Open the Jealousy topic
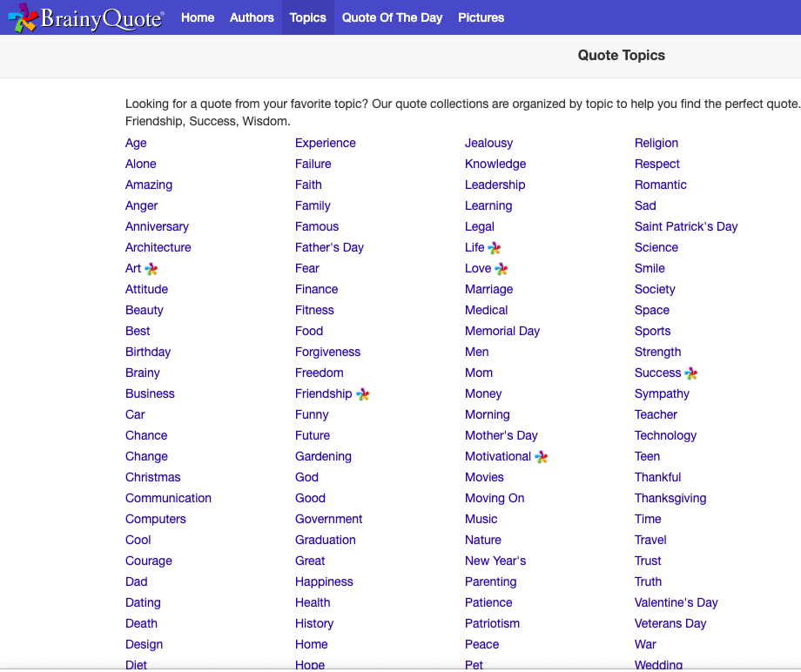801x672 pixels. [489, 143]
